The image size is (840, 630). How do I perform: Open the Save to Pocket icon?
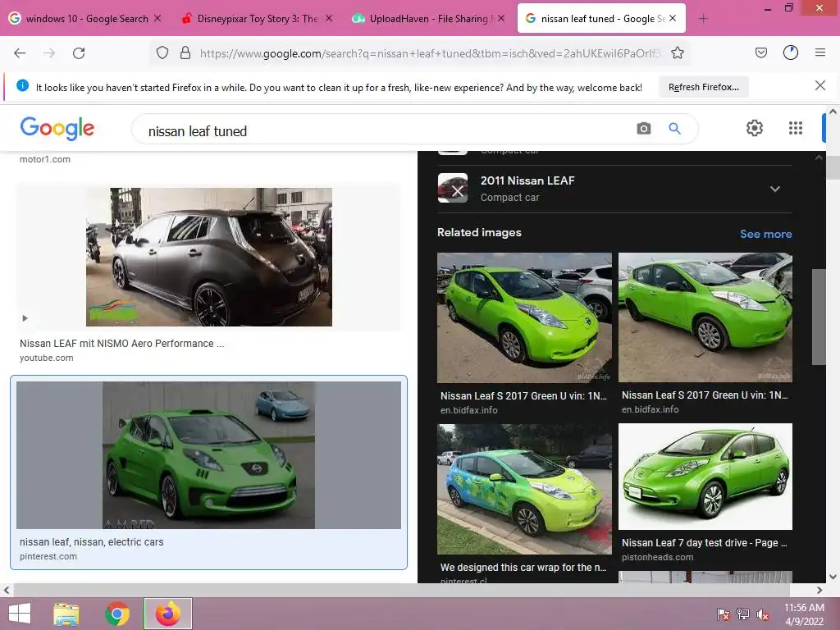[760, 52]
